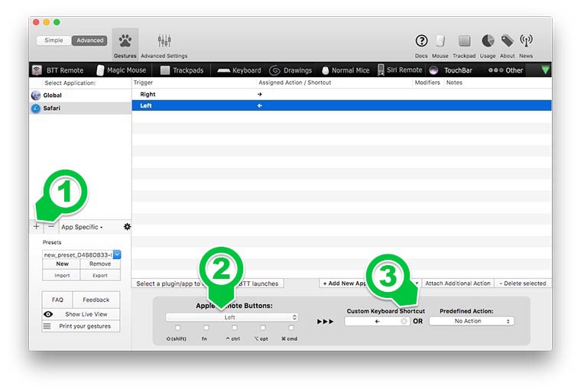The height and width of the screenshot is (392, 581).
Task: Click Delete selected button
Action: (523, 283)
